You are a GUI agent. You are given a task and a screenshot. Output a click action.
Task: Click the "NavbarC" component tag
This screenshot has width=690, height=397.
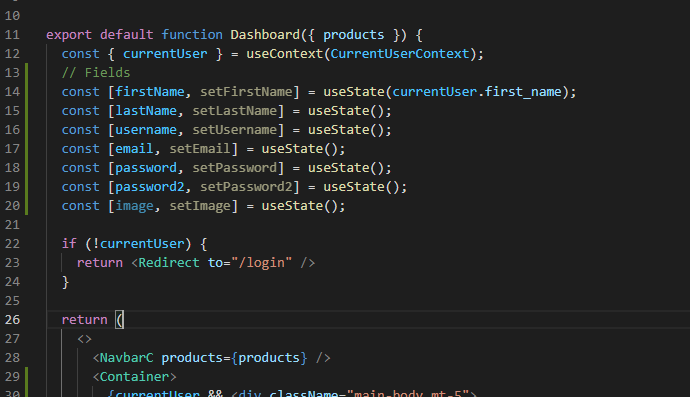[127, 358]
